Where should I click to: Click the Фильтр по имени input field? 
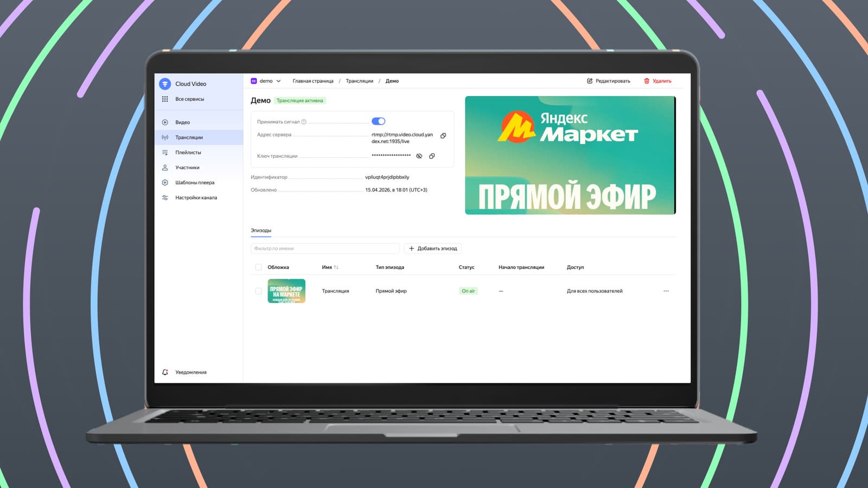(x=325, y=248)
